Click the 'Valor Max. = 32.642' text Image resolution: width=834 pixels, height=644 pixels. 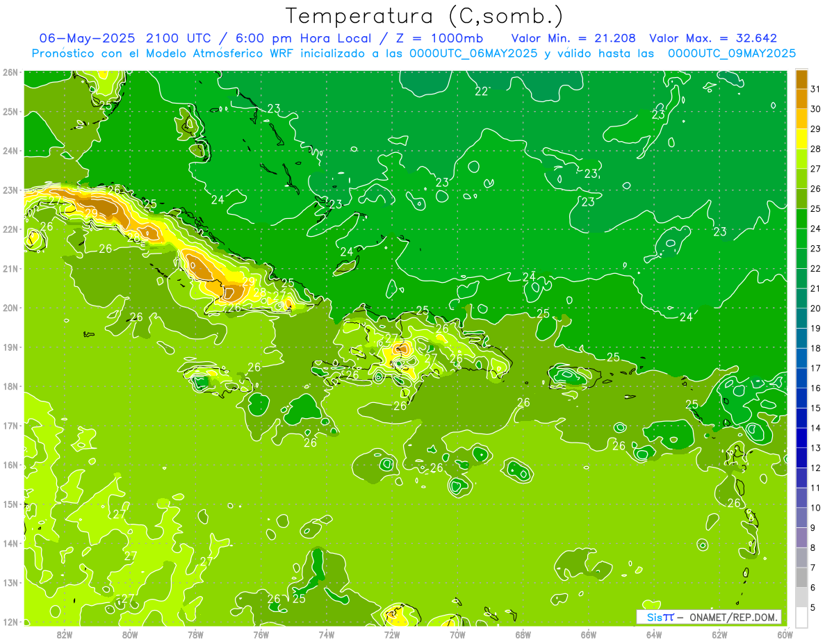(713, 38)
